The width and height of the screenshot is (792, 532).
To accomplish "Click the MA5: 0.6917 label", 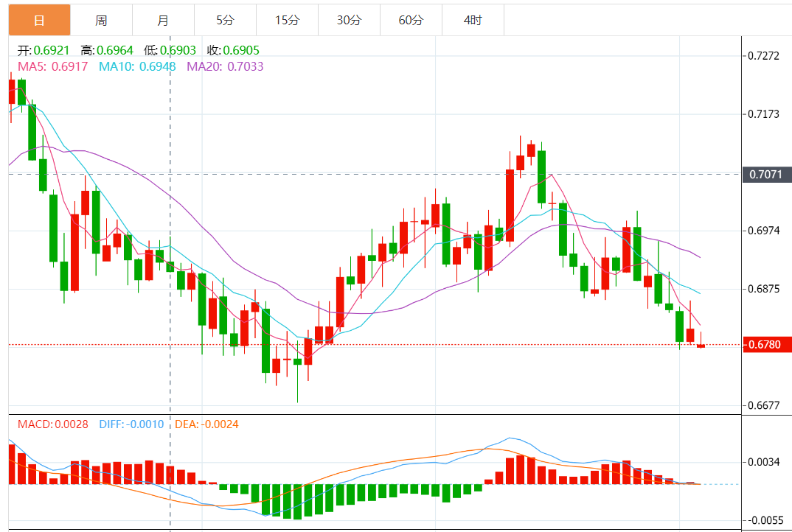I will click(x=52, y=66).
